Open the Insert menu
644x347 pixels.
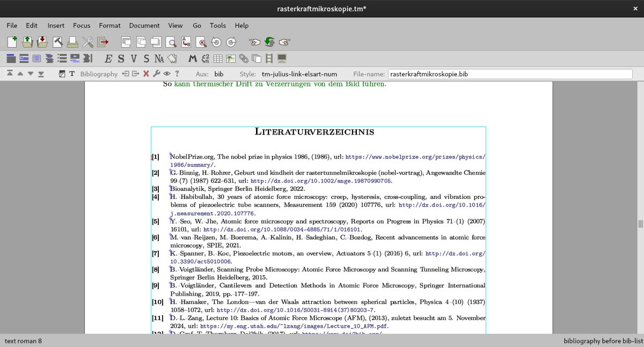[56, 25]
